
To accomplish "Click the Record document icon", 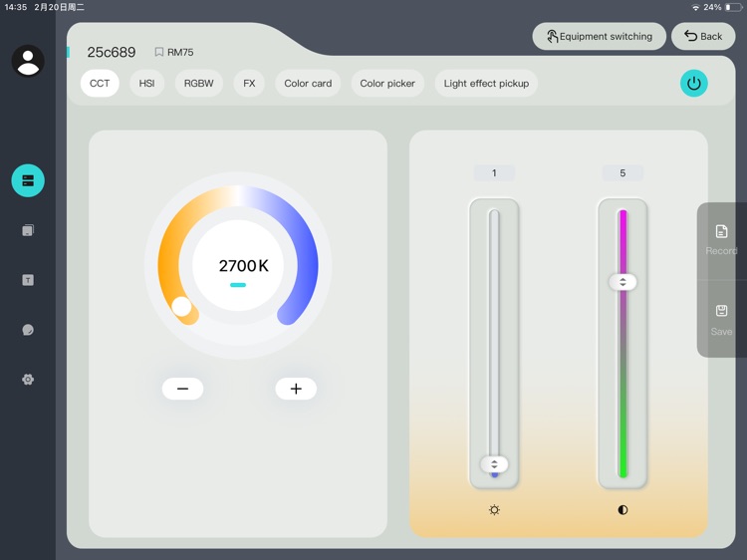I will (x=721, y=231).
